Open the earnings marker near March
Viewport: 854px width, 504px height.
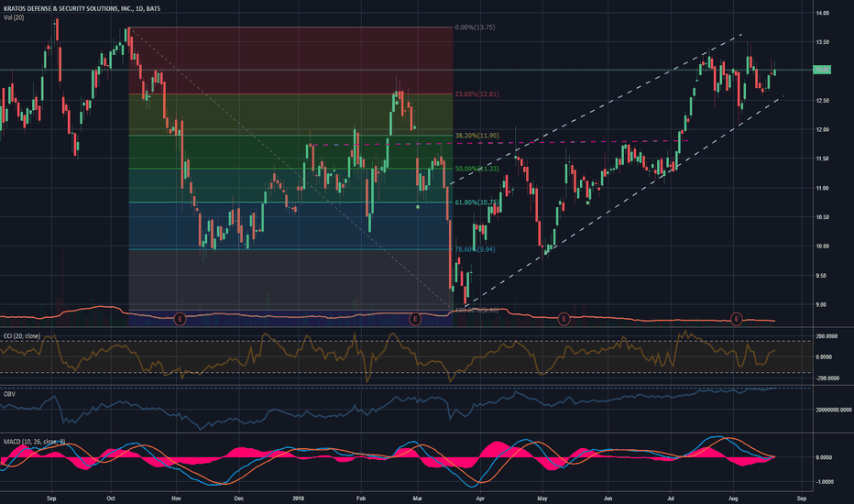[x=415, y=319]
